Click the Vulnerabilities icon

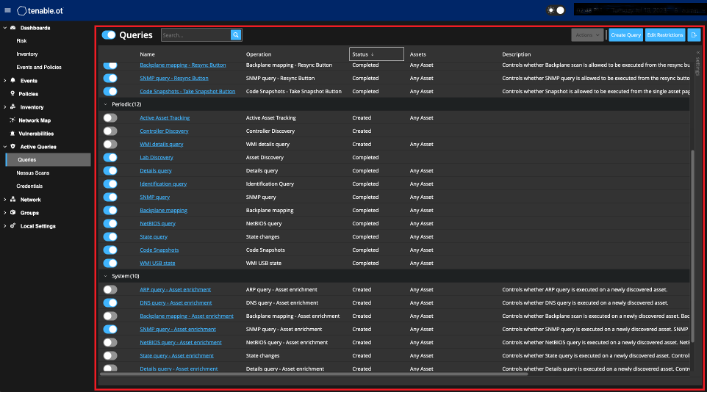coord(13,134)
